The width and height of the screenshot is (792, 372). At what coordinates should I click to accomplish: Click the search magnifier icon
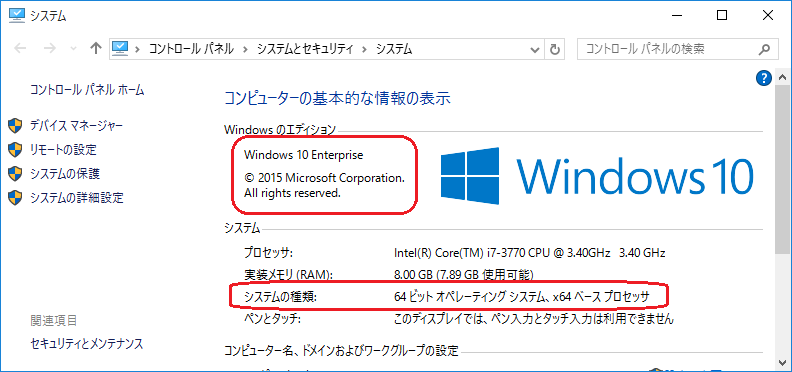(x=764, y=50)
